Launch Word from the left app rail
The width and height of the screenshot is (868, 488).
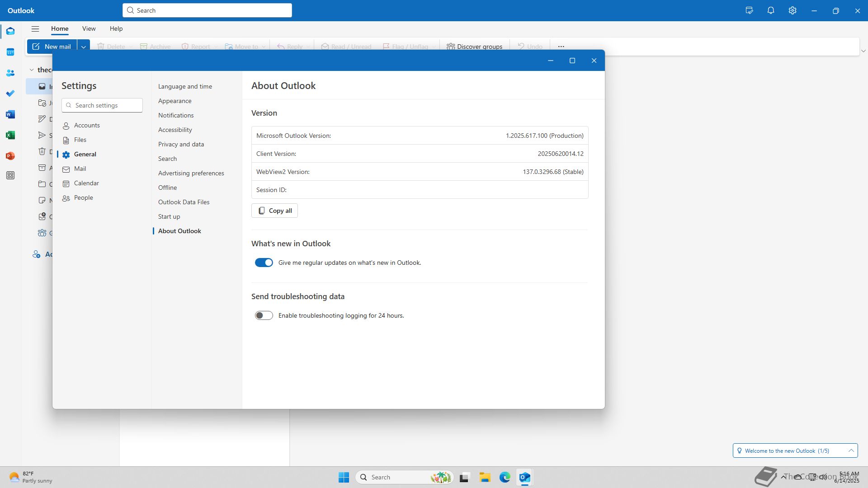(x=10, y=114)
